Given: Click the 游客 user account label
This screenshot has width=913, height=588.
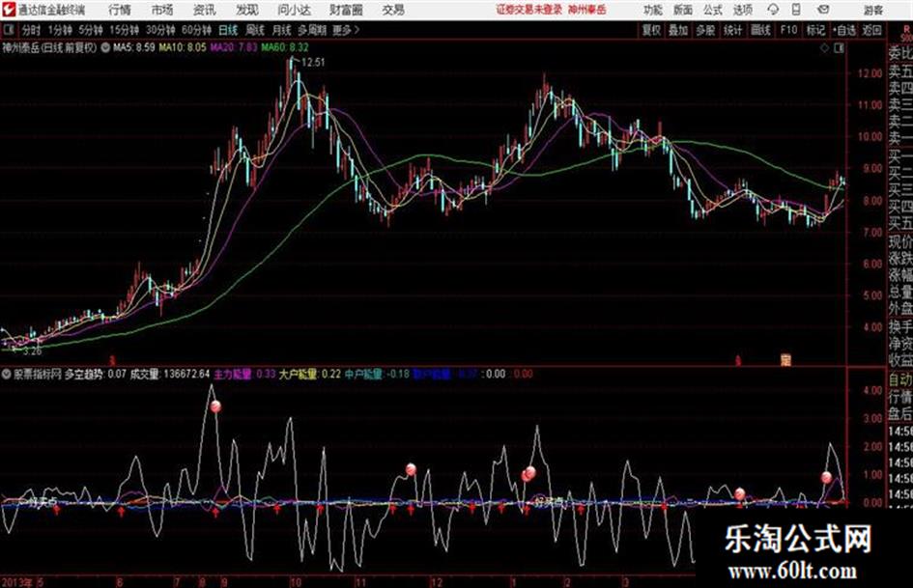Looking at the screenshot, I should [873, 10].
